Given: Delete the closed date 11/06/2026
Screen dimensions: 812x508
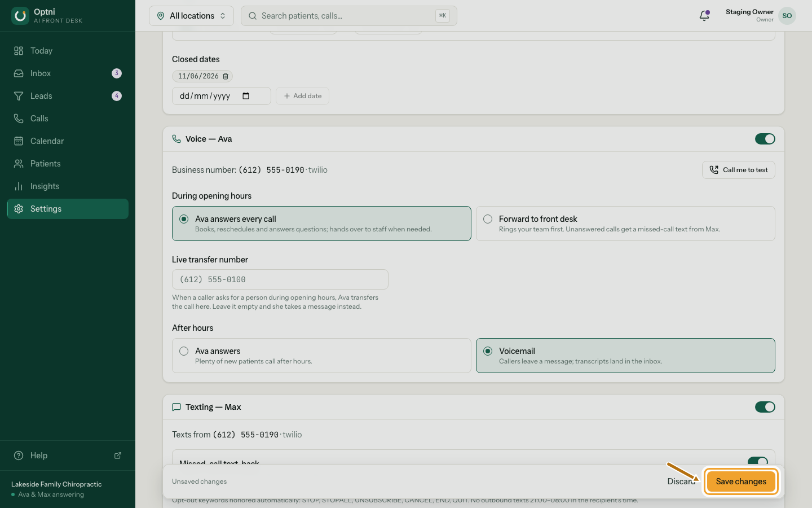Looking at the screenshot, I should (x=226, y=76).
